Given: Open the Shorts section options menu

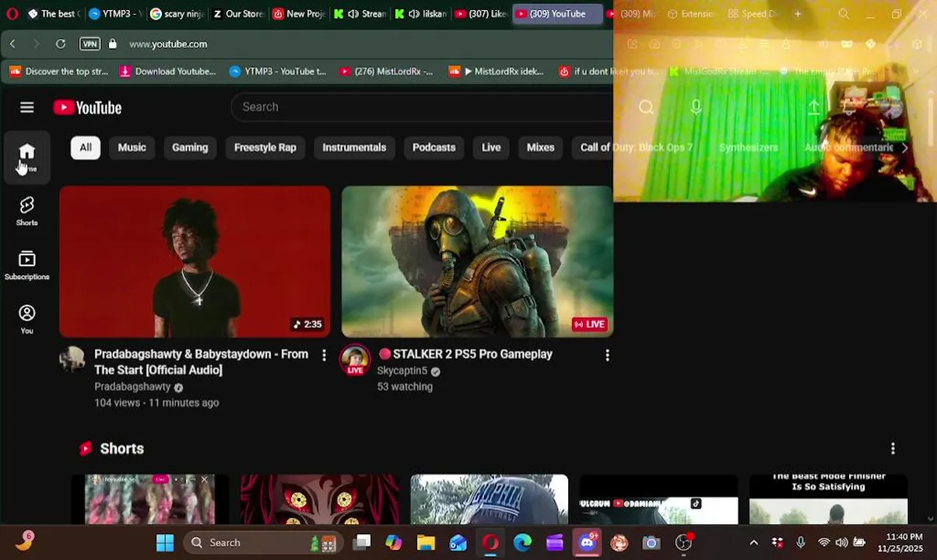Looking at the screenshot, I should coord(893,449).
